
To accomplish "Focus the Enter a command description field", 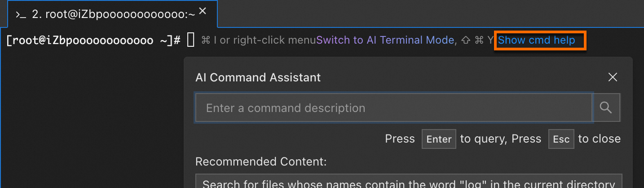I will pyautogui.click(x=393, y=108).
